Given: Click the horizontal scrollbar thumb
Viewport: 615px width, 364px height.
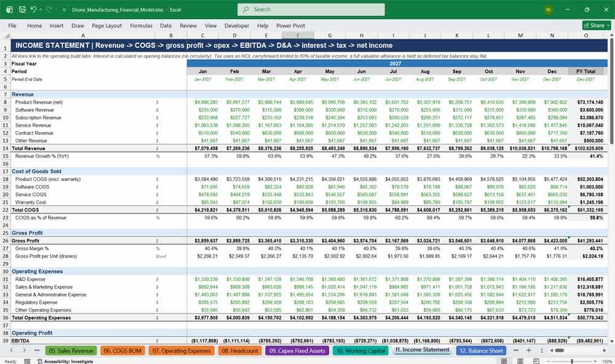Looking at the screenshot, I should (x=560, y=350).
